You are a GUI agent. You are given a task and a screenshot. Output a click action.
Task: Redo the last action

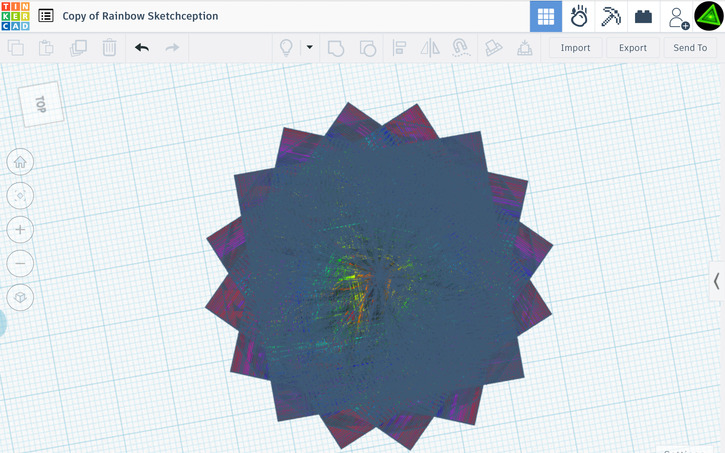[x=172, y=48]
